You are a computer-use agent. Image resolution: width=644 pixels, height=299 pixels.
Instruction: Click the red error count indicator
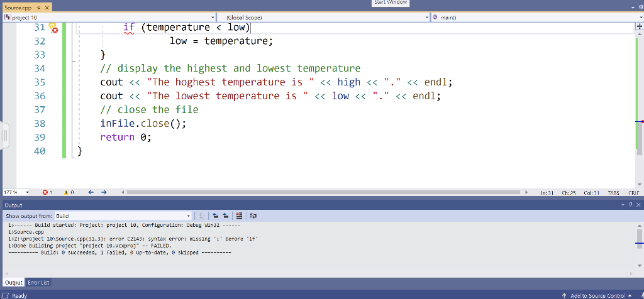pos(48,192)
